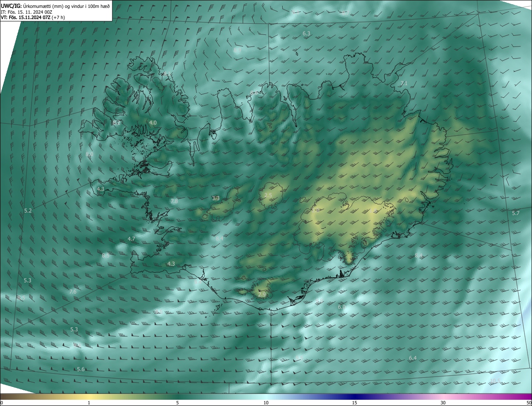Click the 50 tick label on the color scale
The height and width of the screenshot is (406, 532).
529,403
